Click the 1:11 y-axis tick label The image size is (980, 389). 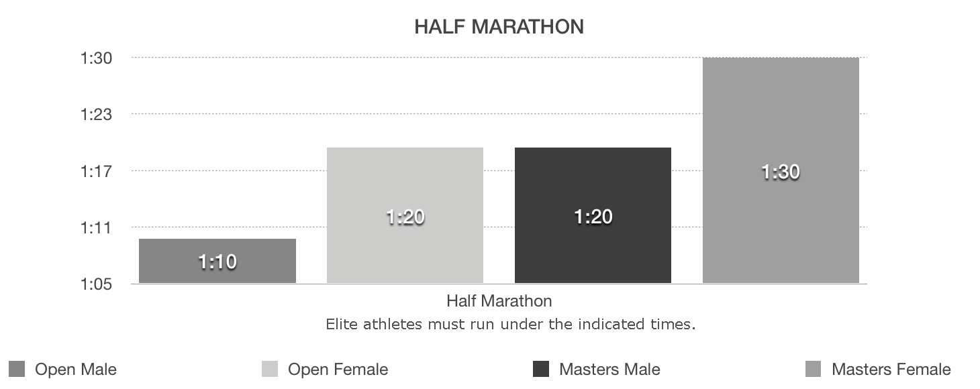pyautogui.click(x=96, y=228)
